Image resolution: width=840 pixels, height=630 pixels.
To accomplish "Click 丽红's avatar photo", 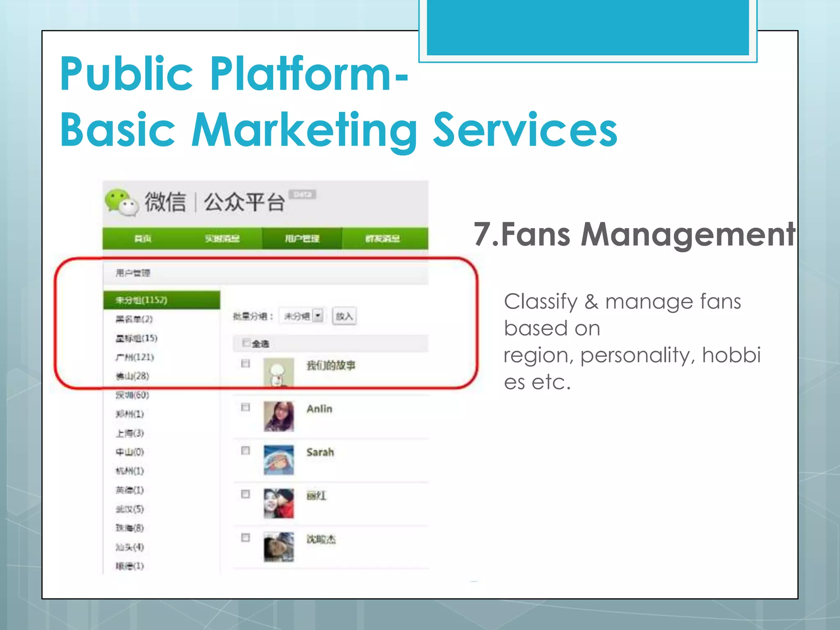I will click(278, 503).
